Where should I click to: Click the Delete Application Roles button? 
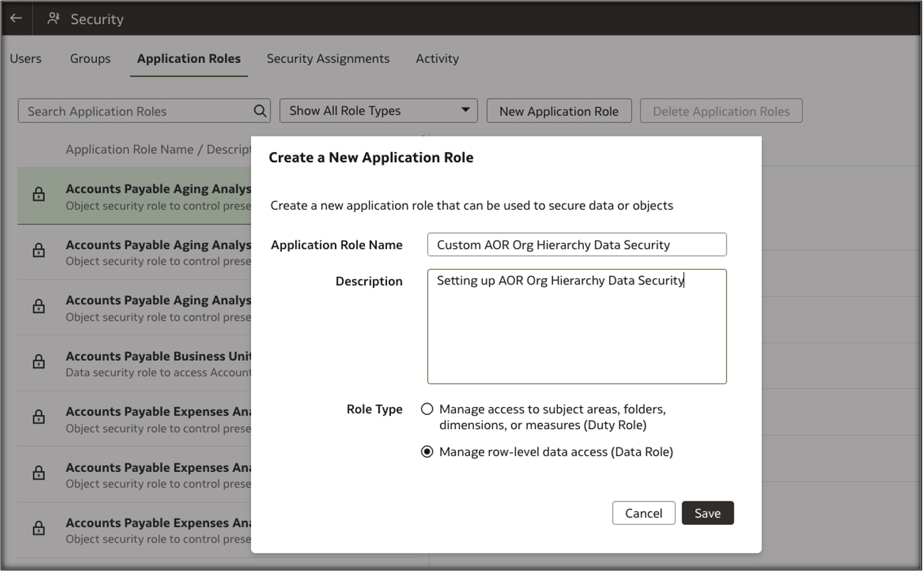[721, 111]
